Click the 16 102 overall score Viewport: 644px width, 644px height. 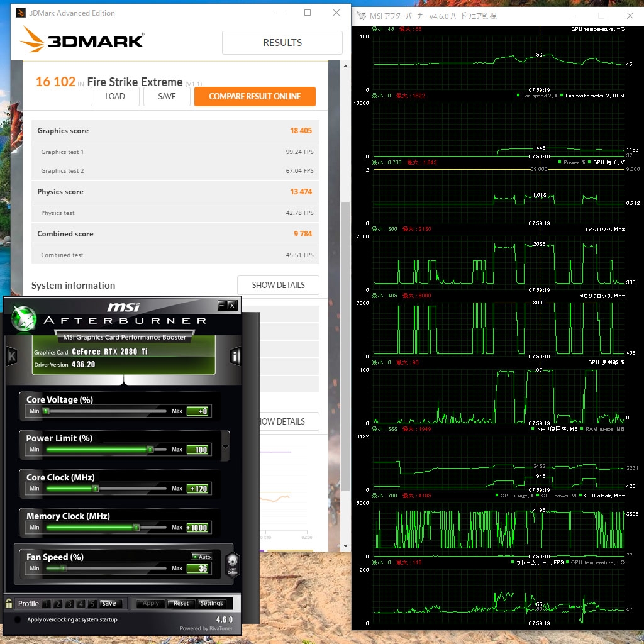pyautogui.click(x=55, y=82)
